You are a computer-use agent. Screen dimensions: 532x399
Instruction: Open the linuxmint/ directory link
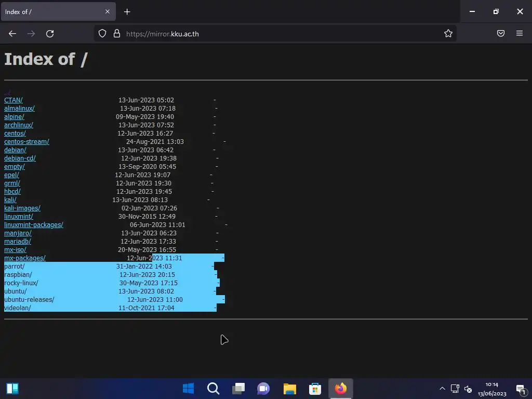(x=19, y=217)
